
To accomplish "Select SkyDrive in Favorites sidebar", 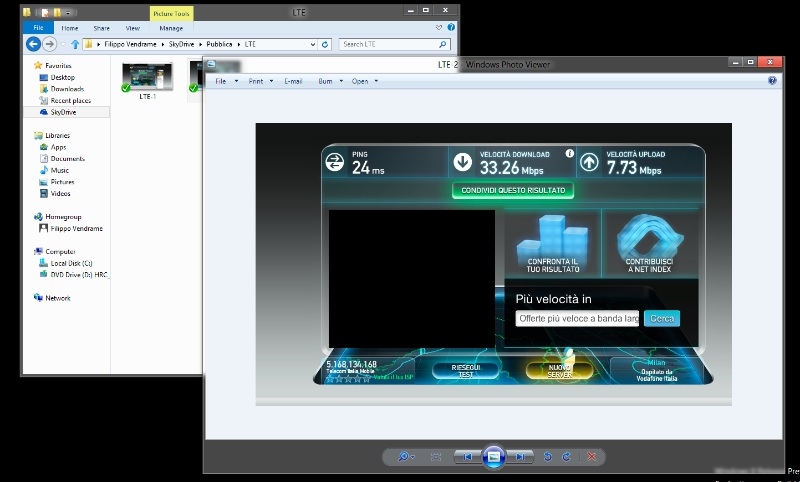I will point(63,112).
